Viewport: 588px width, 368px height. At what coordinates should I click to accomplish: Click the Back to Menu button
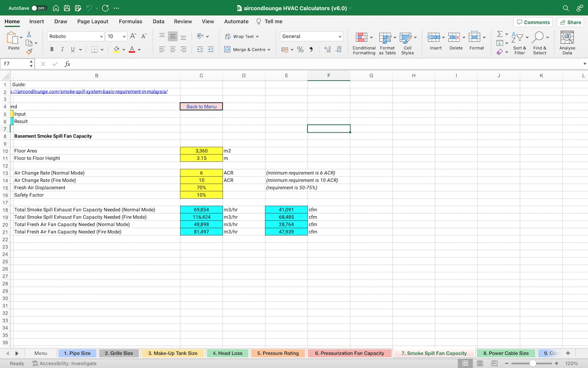pyautogui.click(x=201, y=106)
